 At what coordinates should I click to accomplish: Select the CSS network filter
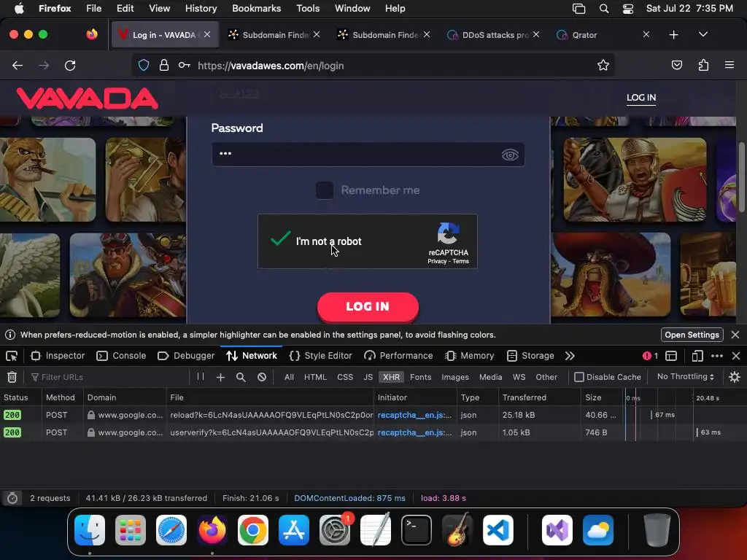pos(345,377)
